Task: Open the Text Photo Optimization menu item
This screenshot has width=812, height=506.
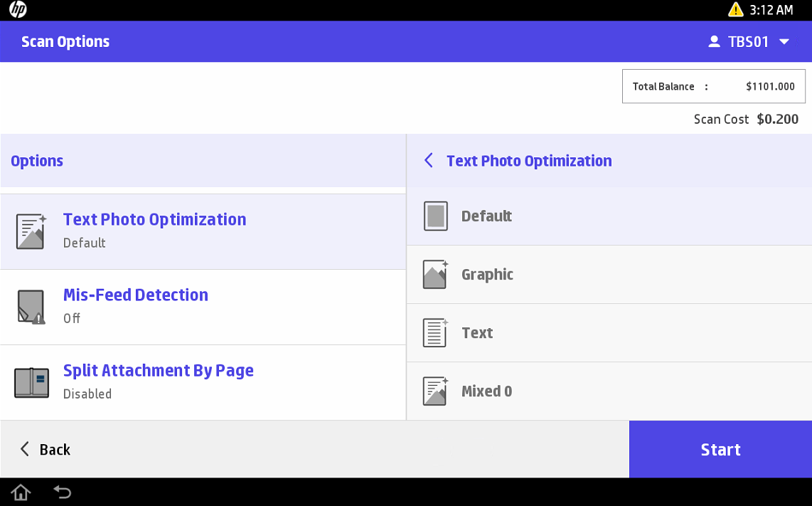Action: (x=154, y=220)
